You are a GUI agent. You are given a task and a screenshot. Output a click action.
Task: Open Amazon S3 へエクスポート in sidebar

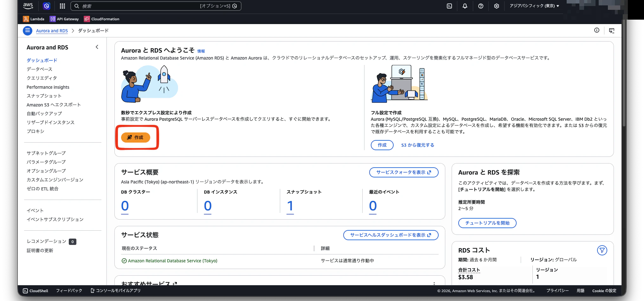(54, 105)
